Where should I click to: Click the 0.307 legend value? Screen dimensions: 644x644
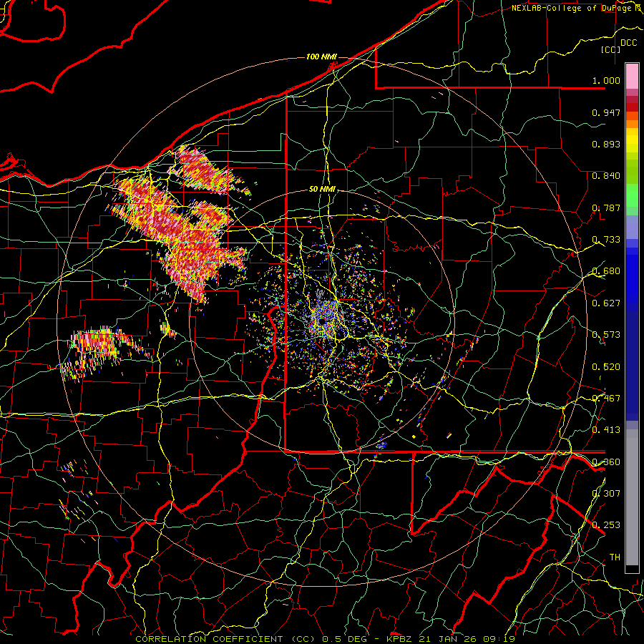click(606, 494)
